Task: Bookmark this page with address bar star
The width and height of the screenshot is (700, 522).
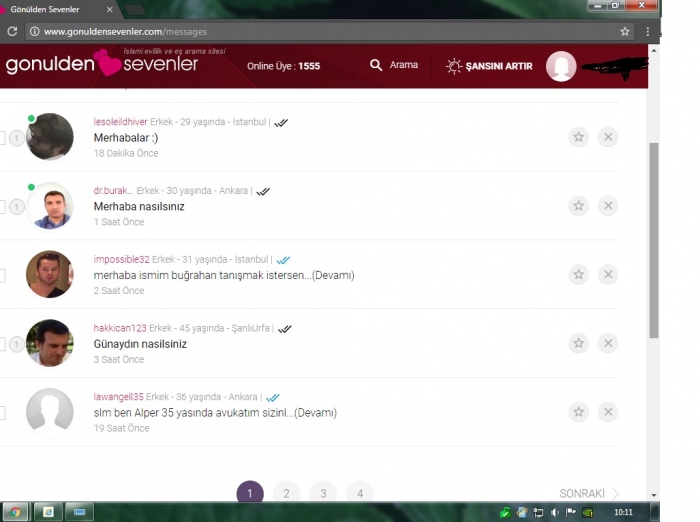Action: tap(625, 31)
